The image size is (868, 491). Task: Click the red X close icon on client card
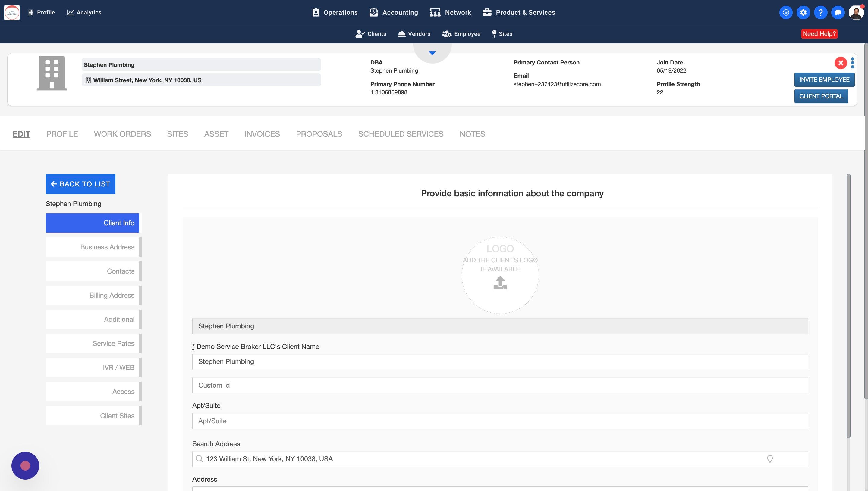point(840,63)
